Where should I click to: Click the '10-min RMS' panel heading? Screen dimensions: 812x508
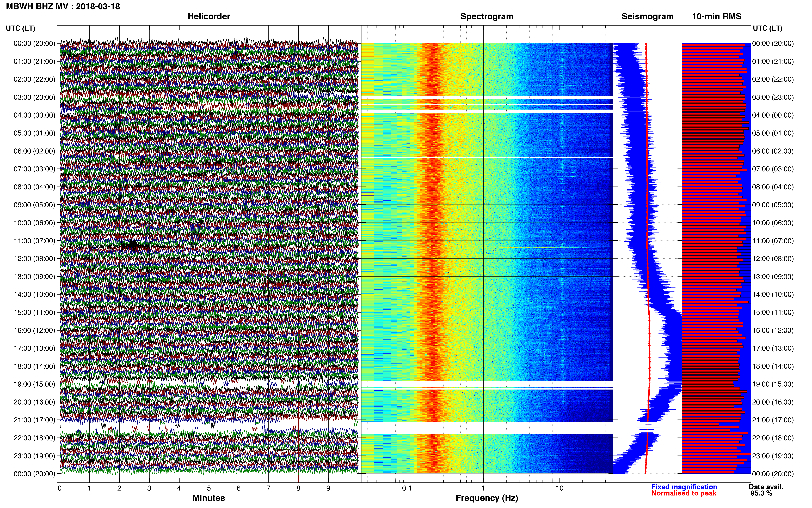tap(717, 16)
